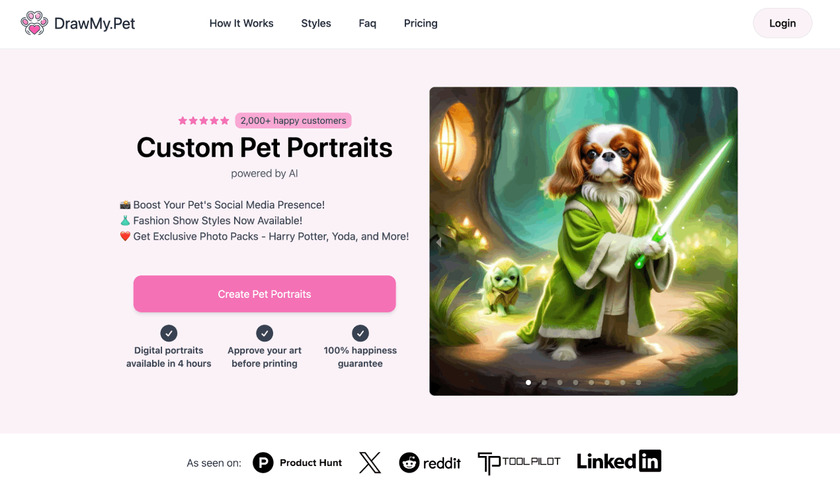This screenshot has height=503, width=840.
Task: Click the X (Twitter) logo
Action: (x=370, y=462)
